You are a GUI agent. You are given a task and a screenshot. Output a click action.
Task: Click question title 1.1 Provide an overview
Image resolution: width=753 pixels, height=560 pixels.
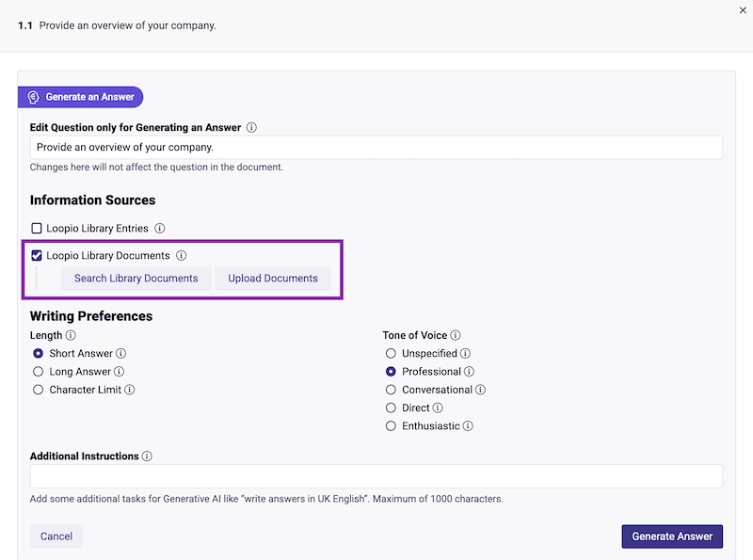117,25
